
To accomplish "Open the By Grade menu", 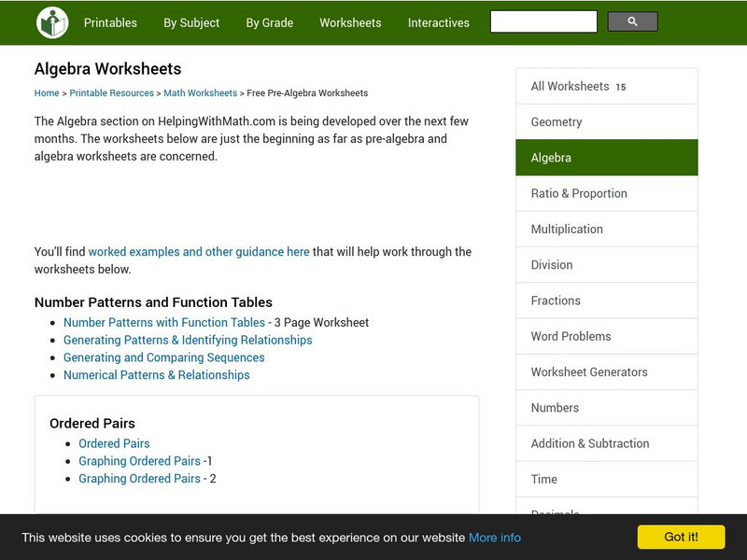I will pos(269,22).
